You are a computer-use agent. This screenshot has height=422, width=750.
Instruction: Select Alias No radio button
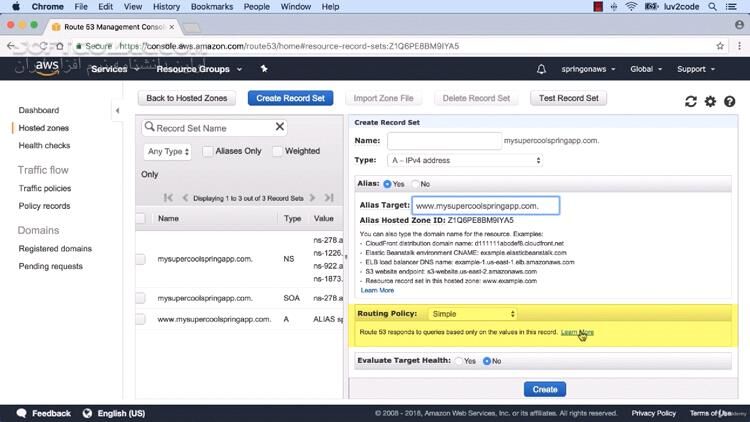click(x=416, y=184)
